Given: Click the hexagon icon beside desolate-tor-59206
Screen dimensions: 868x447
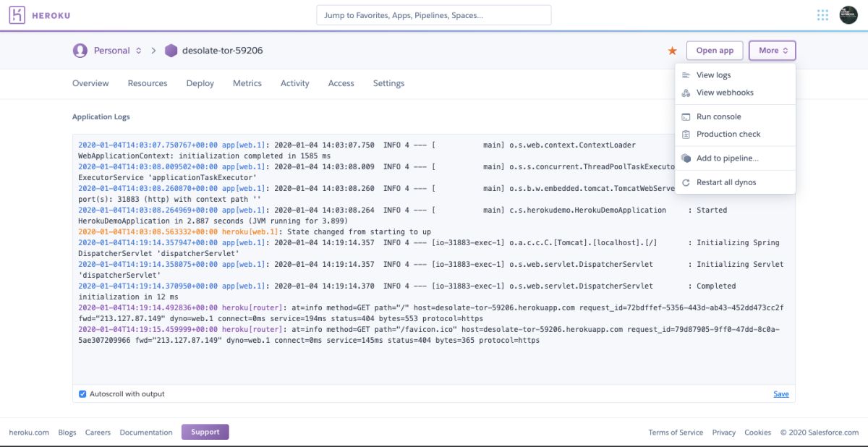Looking at the screenshot, I should point(169,51).
